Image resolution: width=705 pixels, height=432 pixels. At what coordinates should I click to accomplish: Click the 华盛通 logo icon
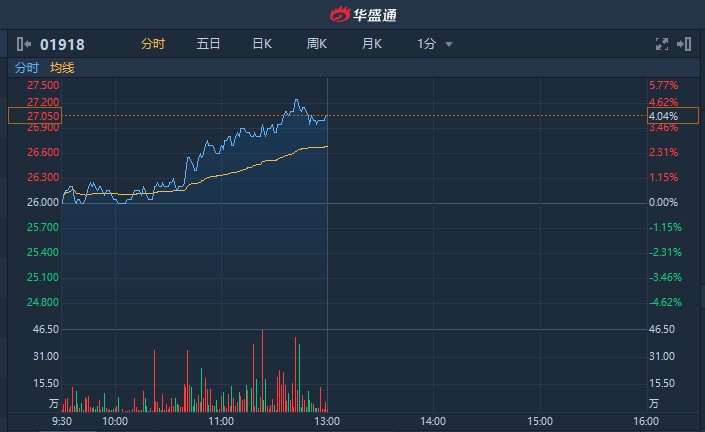tap(341, 14)
